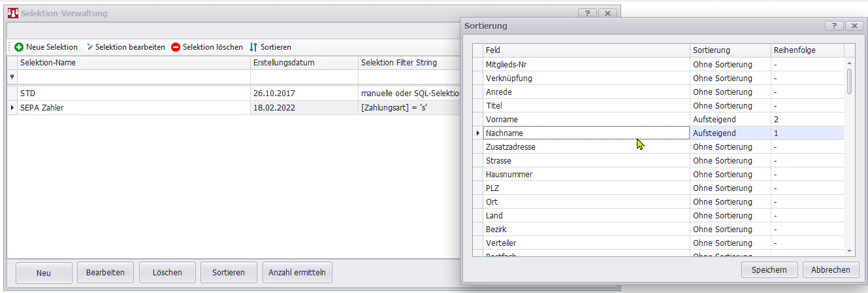Click help button of Selektion-Verwaltung window

587,13
